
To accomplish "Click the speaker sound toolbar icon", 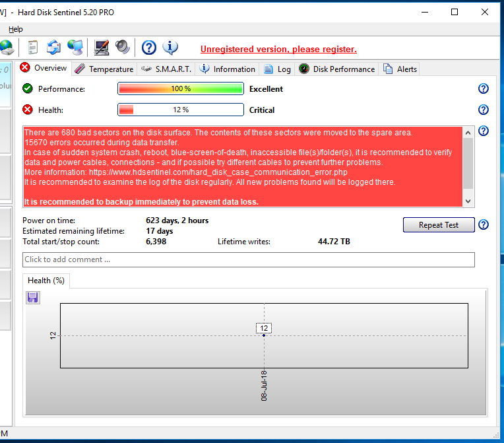I will (x=123, y=48).
